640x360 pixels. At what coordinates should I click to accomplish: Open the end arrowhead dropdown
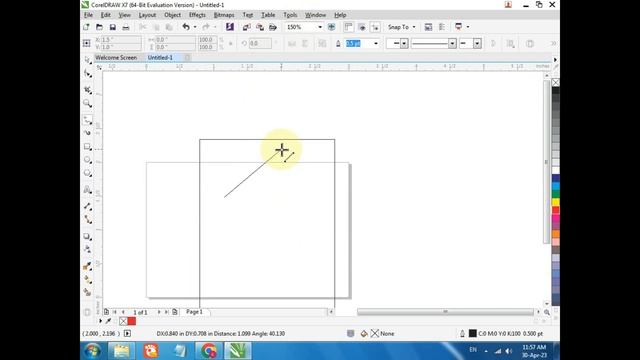click(477, 43)
